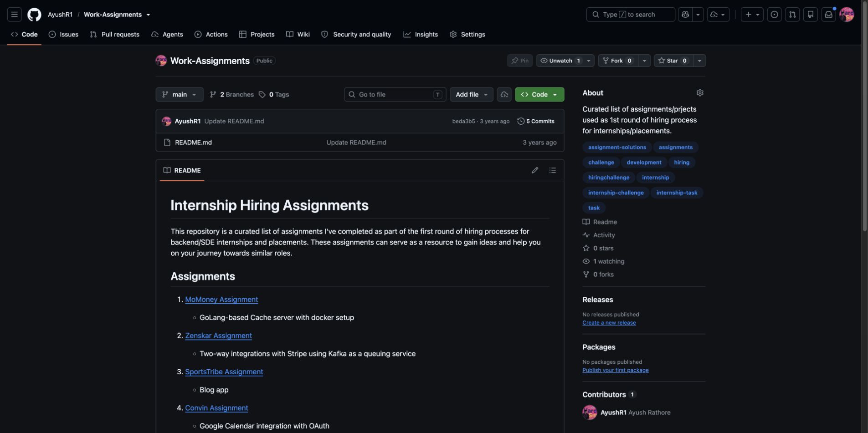Click the Pin repository button
This screenshot has width=868, height=433.
[519, 61]
